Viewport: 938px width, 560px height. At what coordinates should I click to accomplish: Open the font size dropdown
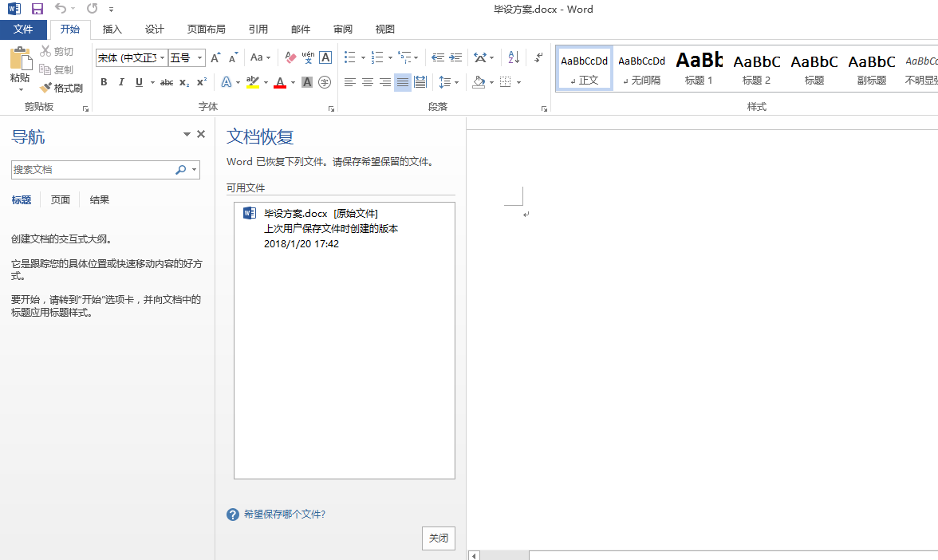(199, 58)
